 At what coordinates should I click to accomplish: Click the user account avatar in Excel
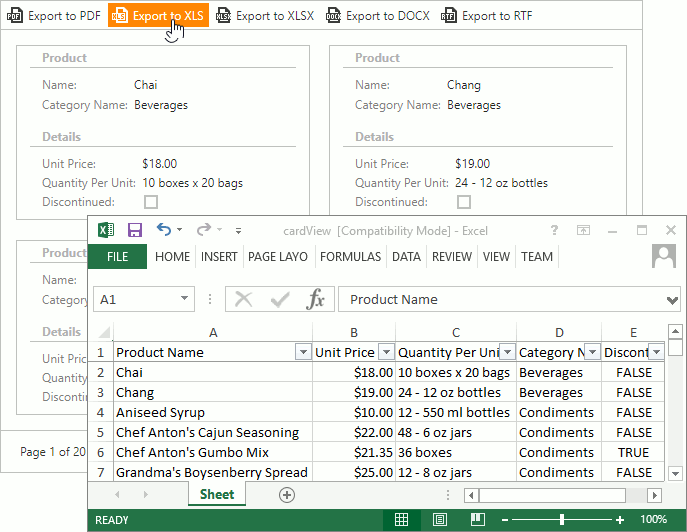[x=664, y=256]
